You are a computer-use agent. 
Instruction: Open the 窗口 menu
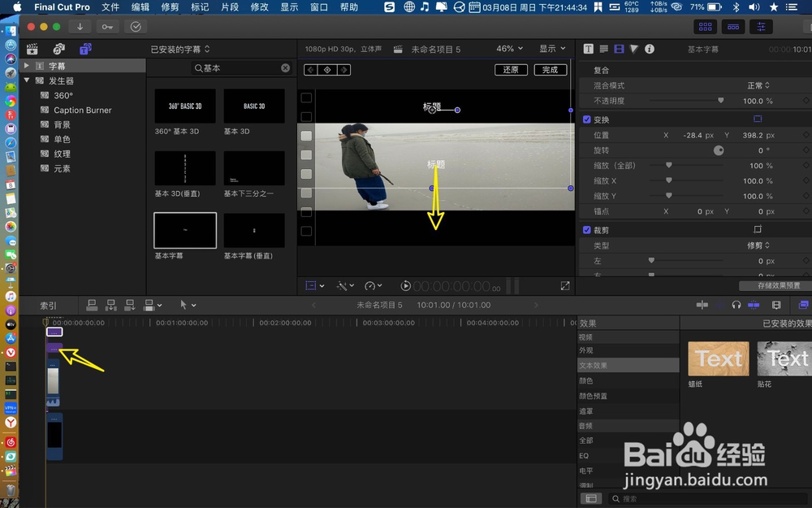[319, 7]
